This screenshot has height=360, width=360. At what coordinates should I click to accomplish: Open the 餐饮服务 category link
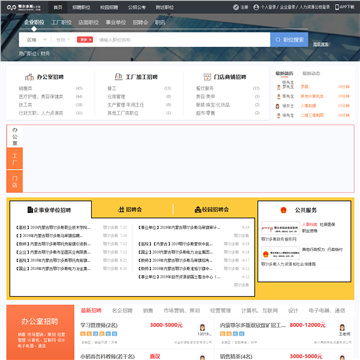pyautogui.click(x=205, y=88)
